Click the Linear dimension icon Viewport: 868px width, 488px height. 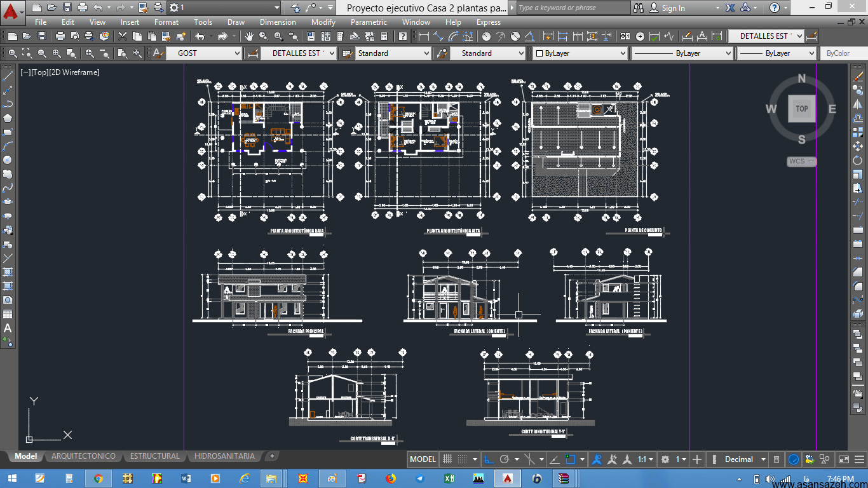423,36
